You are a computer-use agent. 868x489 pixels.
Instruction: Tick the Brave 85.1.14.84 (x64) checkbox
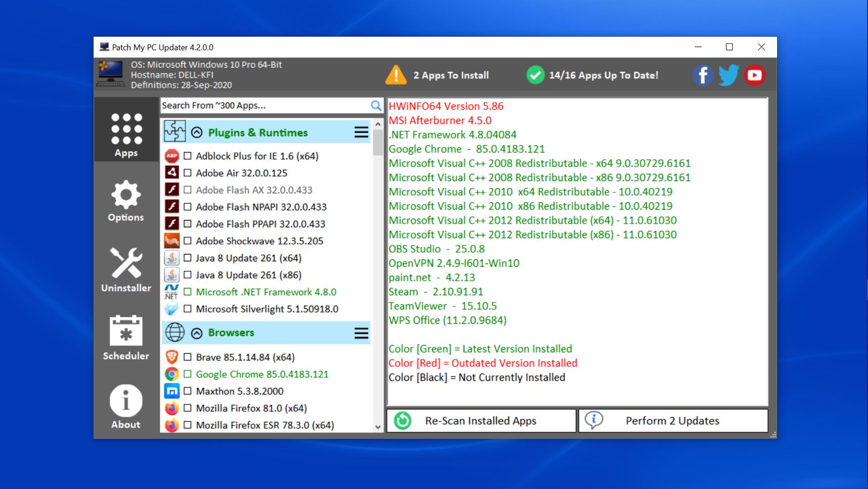pos(187,357)
